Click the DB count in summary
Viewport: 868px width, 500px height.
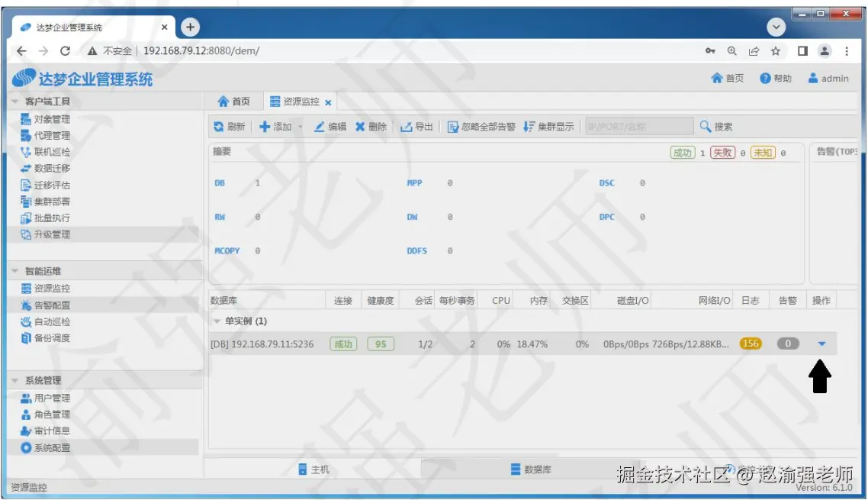click(257, 183)
